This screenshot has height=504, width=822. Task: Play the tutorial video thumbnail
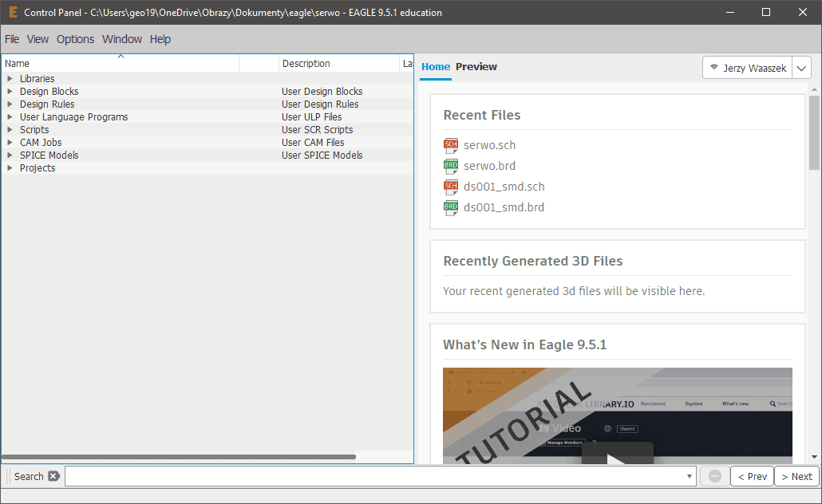pyautogui.click(x=617, y=456)
